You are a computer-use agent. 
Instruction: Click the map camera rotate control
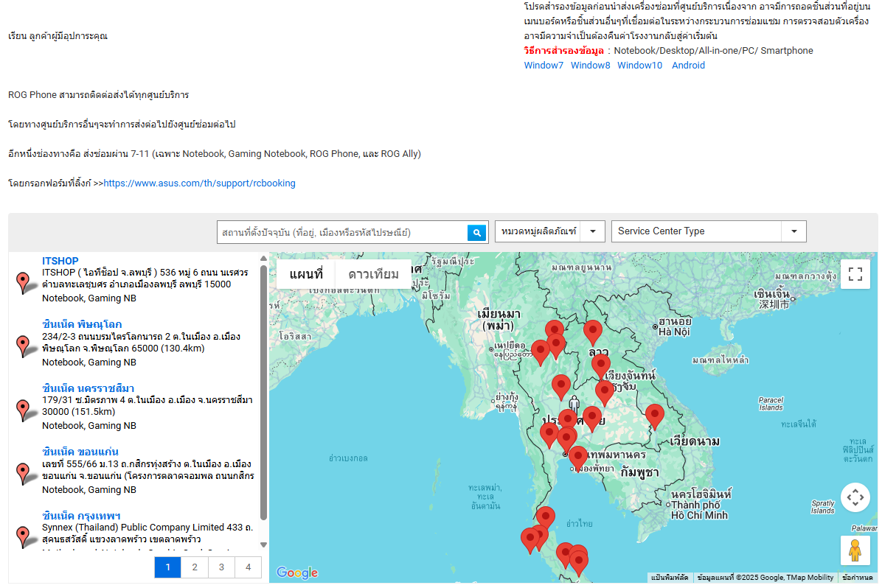[x=855, y=497]
